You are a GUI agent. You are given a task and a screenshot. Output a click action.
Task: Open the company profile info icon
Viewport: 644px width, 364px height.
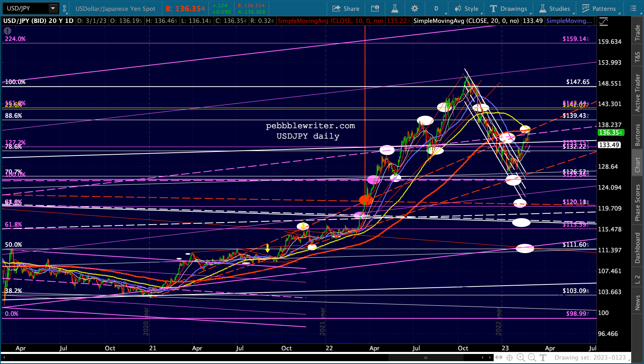[375, 8]
